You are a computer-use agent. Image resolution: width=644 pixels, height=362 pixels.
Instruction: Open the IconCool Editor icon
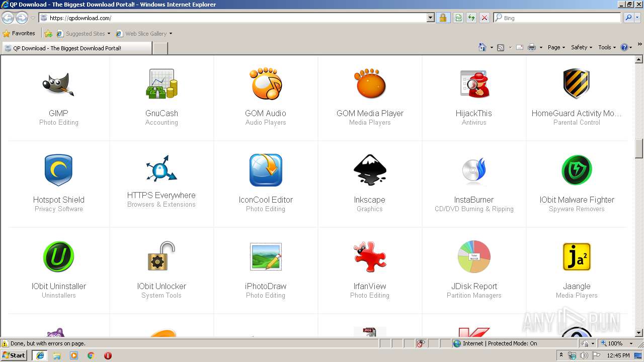pyautogui.click(x=266, y=170)
